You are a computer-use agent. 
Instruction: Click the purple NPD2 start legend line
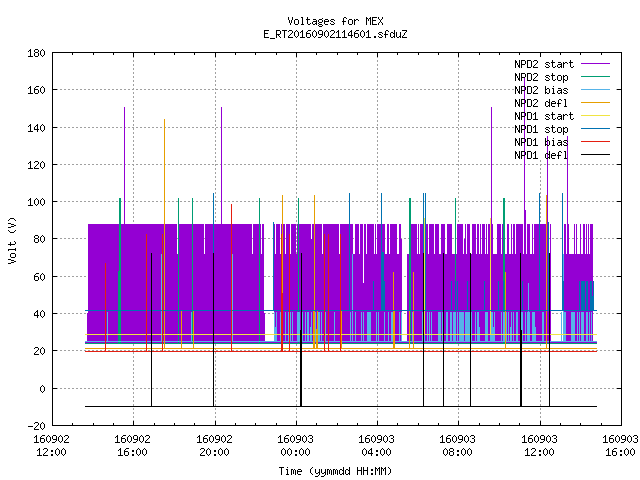click(x=595, y=64)
